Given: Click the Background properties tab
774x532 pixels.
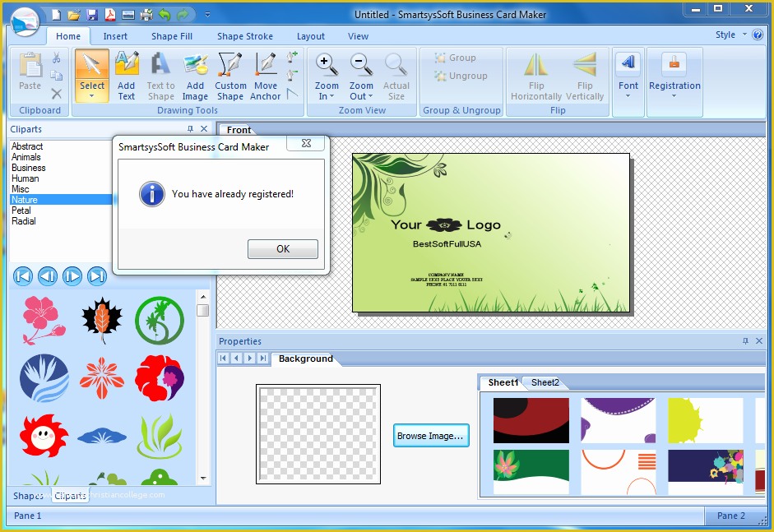Looking at the screenshot, I should tap(305, 359).
